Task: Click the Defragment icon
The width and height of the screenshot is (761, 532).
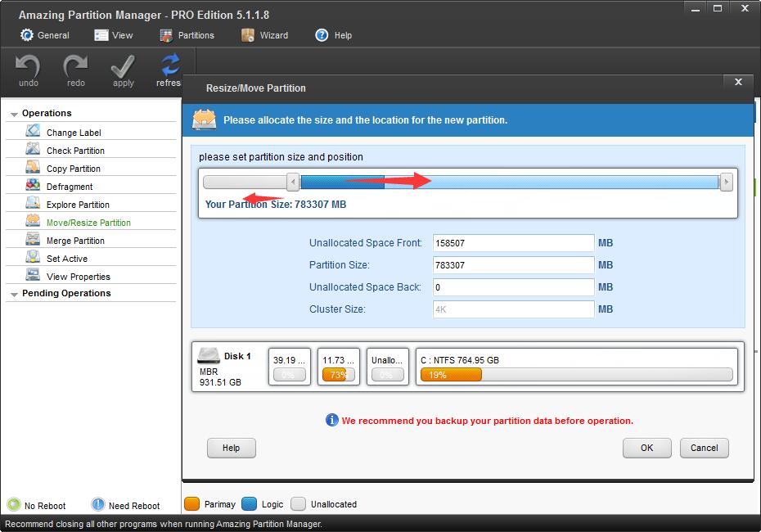Action: [x=33, y=184]
